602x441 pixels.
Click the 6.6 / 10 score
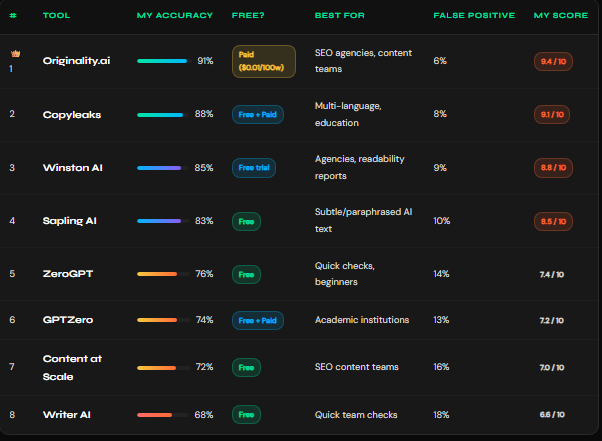(x=552, y=415)
